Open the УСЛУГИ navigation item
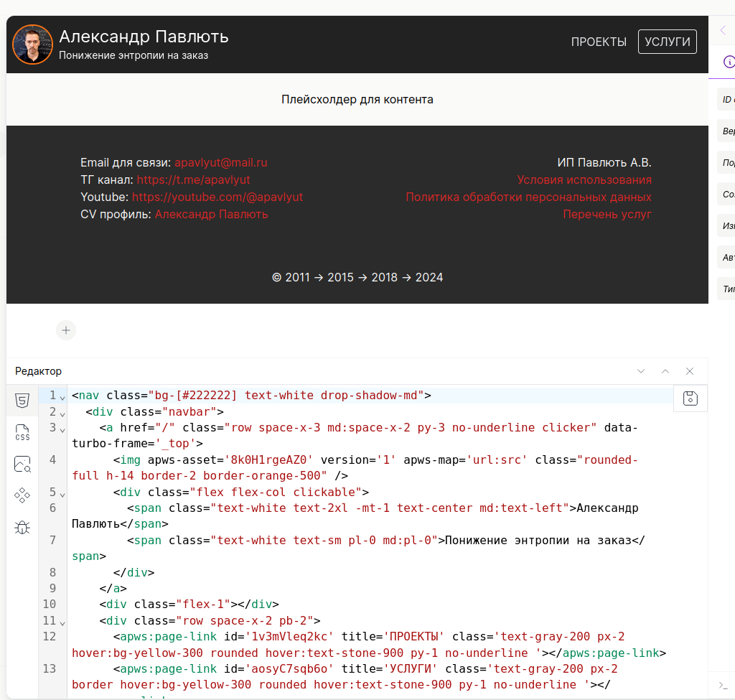Screen dimensions: 735x700 pos(668,42)
